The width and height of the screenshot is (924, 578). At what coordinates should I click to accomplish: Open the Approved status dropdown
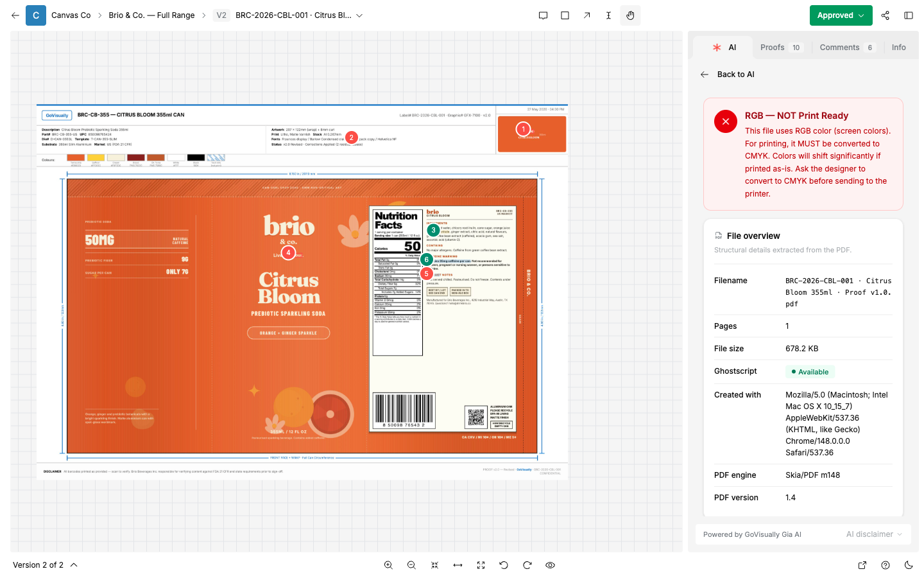point(841,15)
